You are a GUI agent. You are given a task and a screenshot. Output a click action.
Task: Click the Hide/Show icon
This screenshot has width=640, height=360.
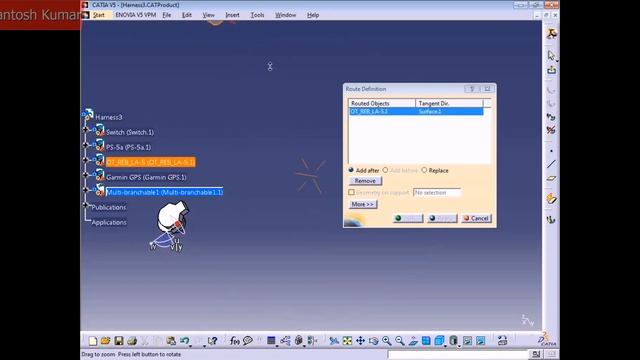[467, 341]
